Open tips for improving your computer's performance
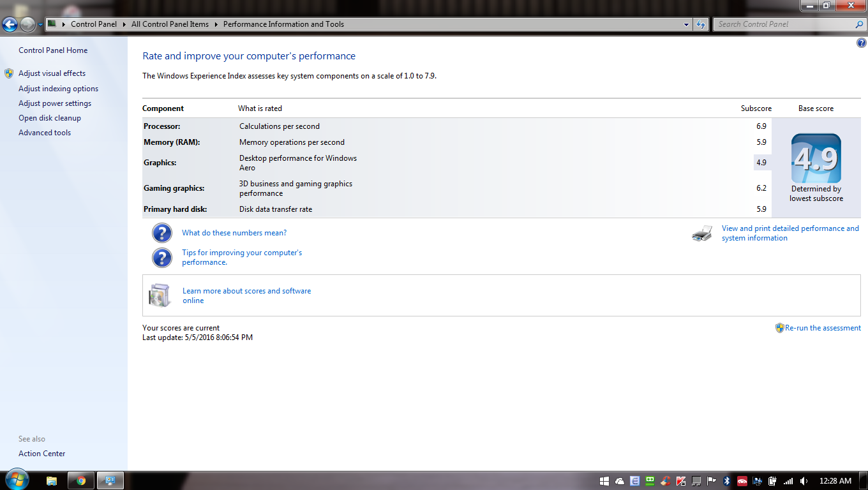The image size is (868, 490). click(x=242, y=257)
